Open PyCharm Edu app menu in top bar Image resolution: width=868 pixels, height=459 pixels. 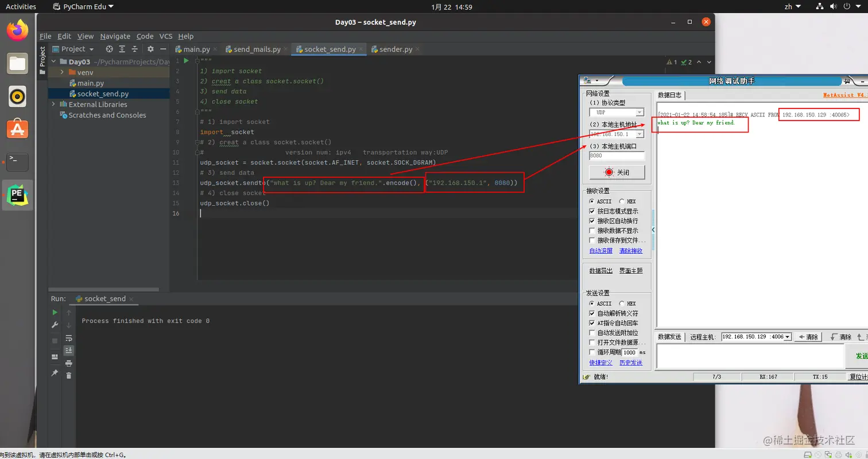83,7
